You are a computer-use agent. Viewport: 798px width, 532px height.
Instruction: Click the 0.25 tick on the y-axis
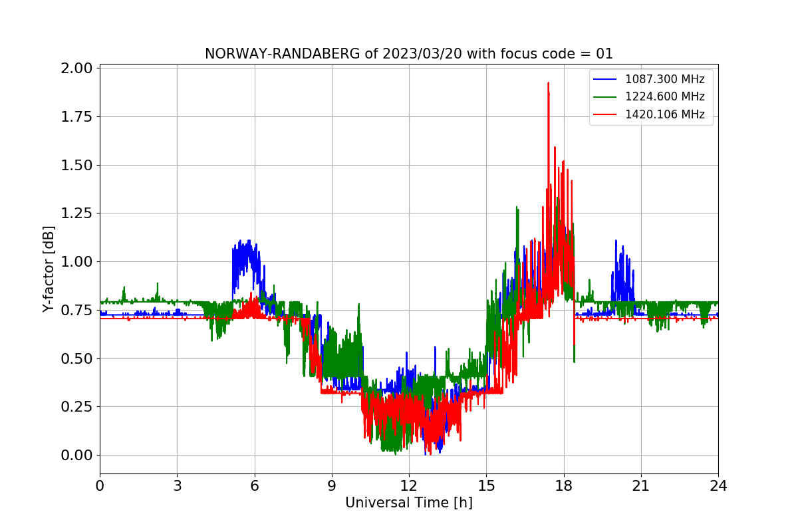click(x=78, y=406)
